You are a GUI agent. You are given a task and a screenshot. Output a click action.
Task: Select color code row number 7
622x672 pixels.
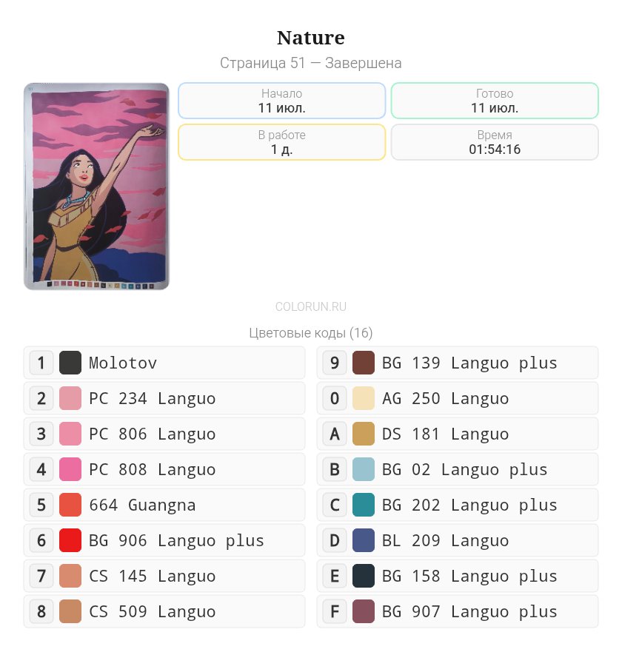point(164,576)
